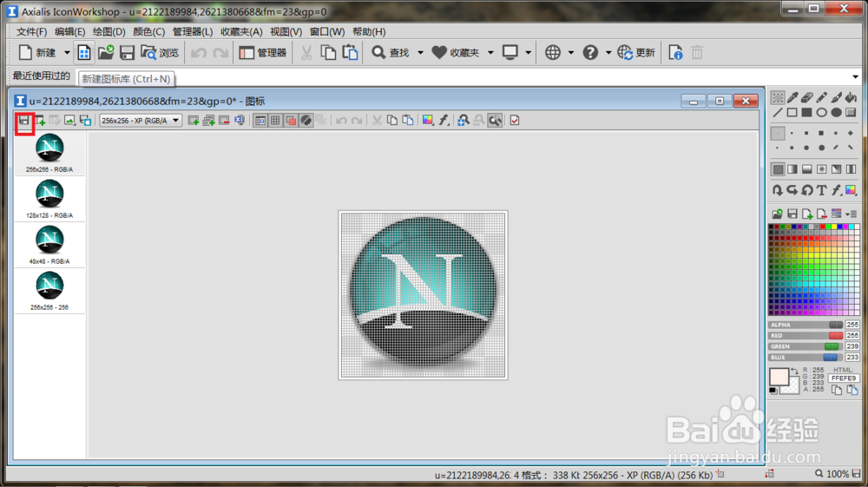
Task: Select the line drawing tool
Action: click(778, 112)
